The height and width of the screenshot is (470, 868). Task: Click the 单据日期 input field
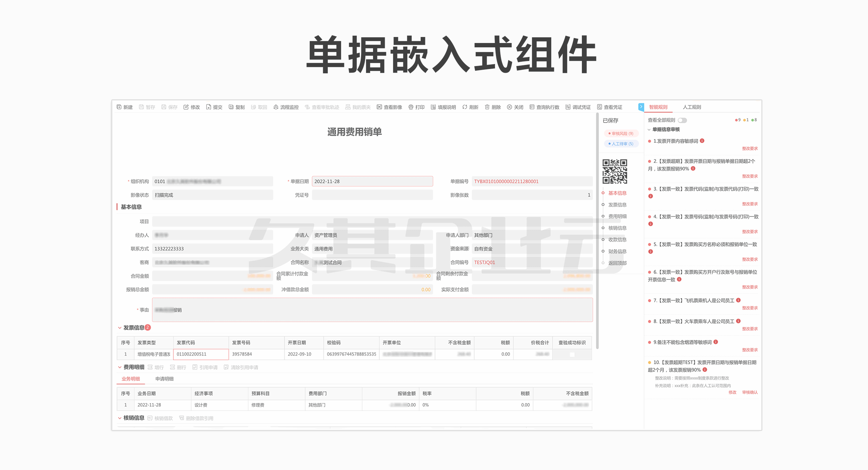372,181
